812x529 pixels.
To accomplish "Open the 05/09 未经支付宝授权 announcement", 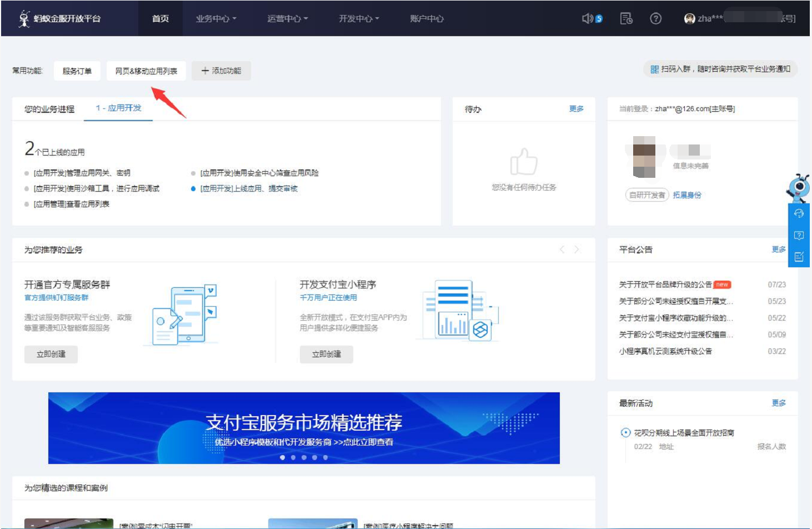I will point(676,335).
